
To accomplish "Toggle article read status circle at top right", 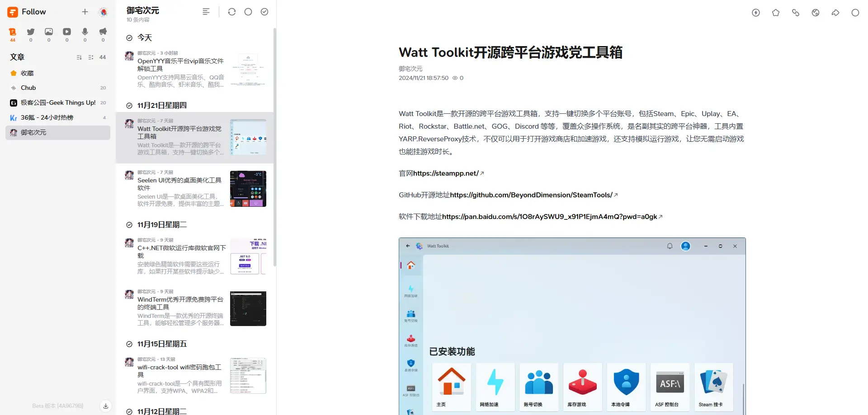I will click(x=855, y=13).
